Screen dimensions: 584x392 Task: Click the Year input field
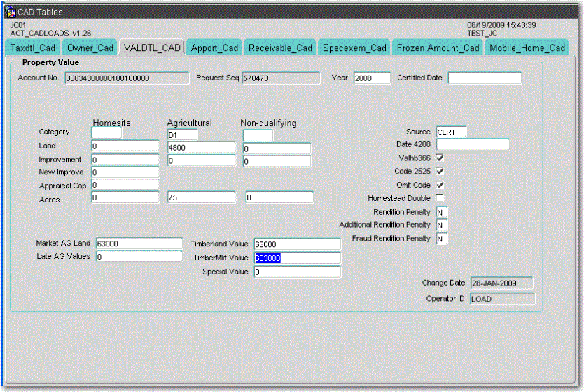[372, 78]
